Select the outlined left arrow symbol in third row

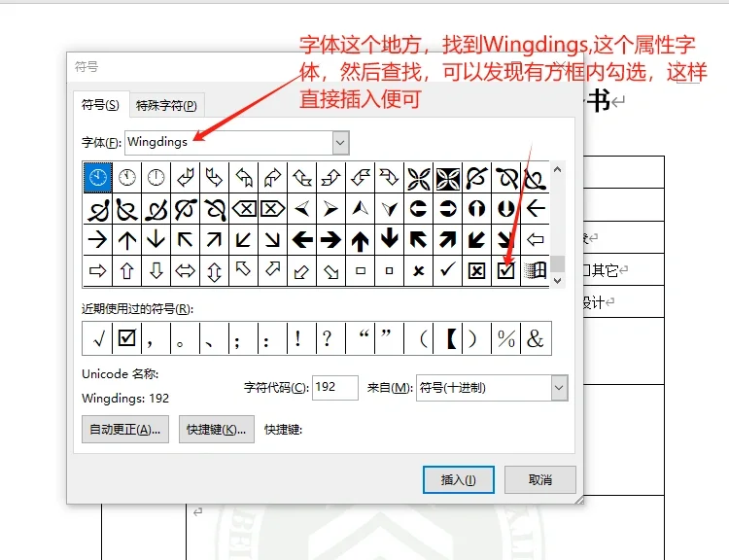[x=536, y=239]
